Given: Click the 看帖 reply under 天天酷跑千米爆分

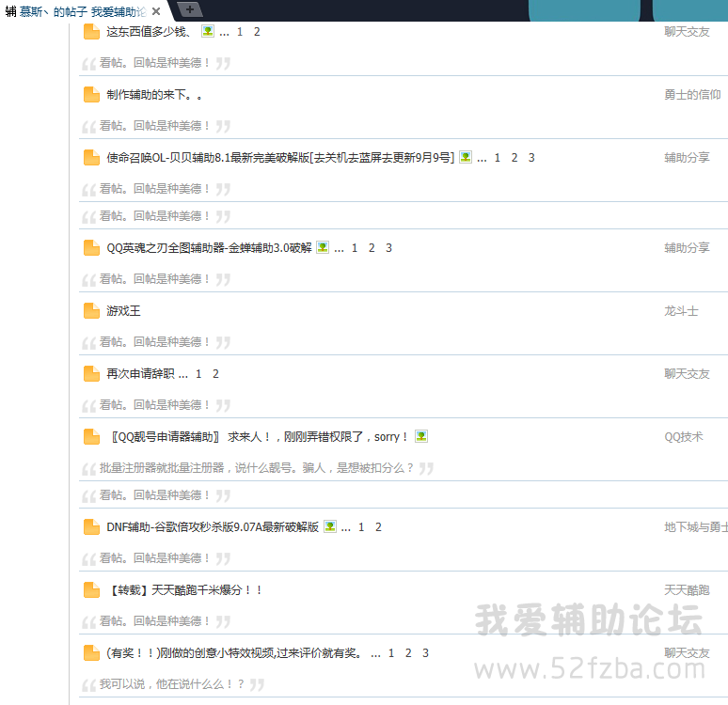Looking at the screenshot, I should click(154, 621).
